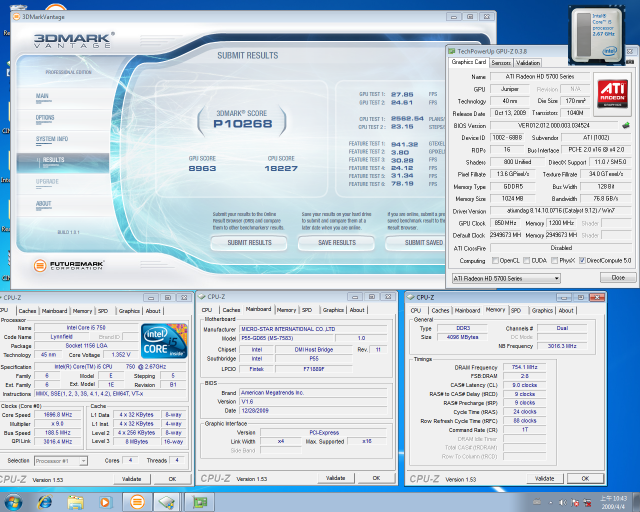Click the Memory CPU-Z window title icon
The width and height of the screenshot is (640, 512).
coord(410,297)
